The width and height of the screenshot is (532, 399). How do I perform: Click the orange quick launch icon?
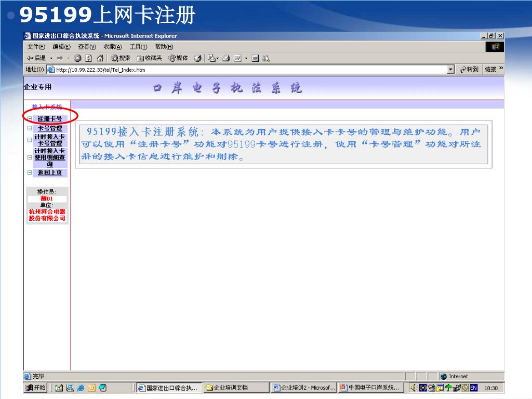pyautogui.click(x=91, y=388)
